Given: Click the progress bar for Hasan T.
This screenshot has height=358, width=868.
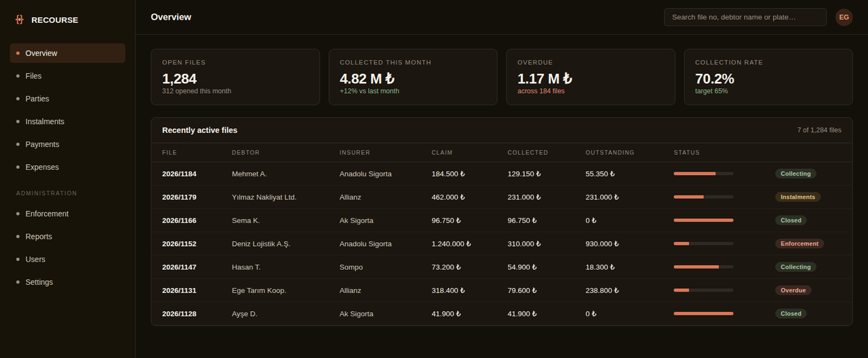Looking at the screenshot, I should (703, 267).
